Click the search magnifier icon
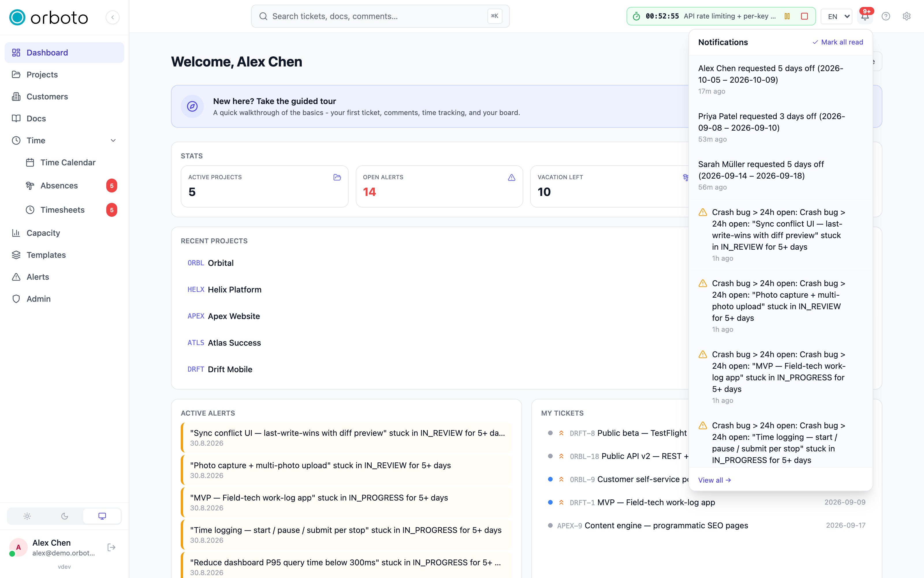 [263, 16]
